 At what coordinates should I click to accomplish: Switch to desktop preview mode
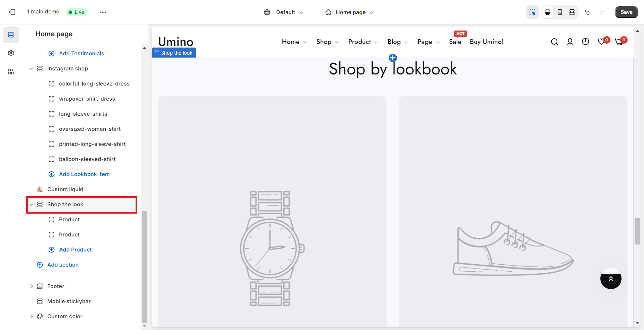tap(547, 12)
